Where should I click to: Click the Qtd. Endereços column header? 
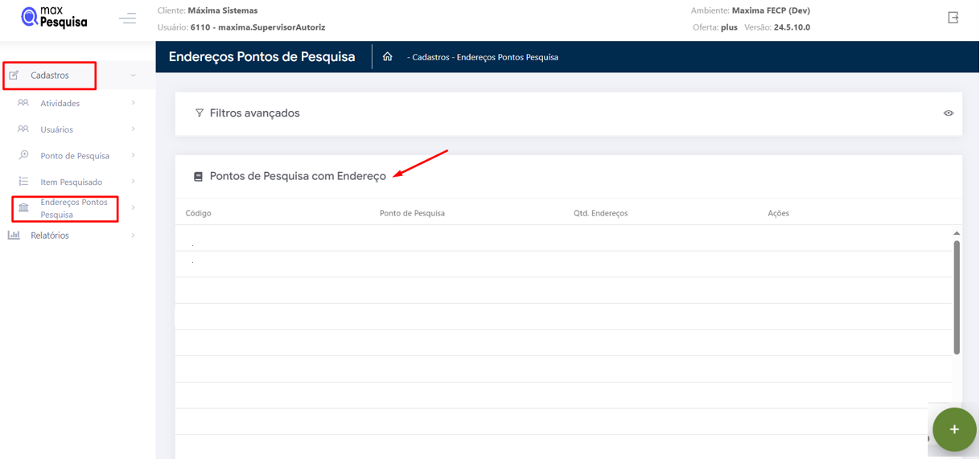point(600,213)
